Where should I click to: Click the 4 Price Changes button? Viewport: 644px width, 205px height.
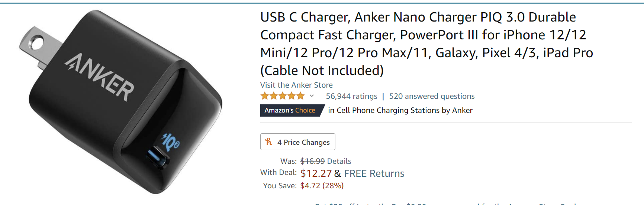click(x=298, y=142)
